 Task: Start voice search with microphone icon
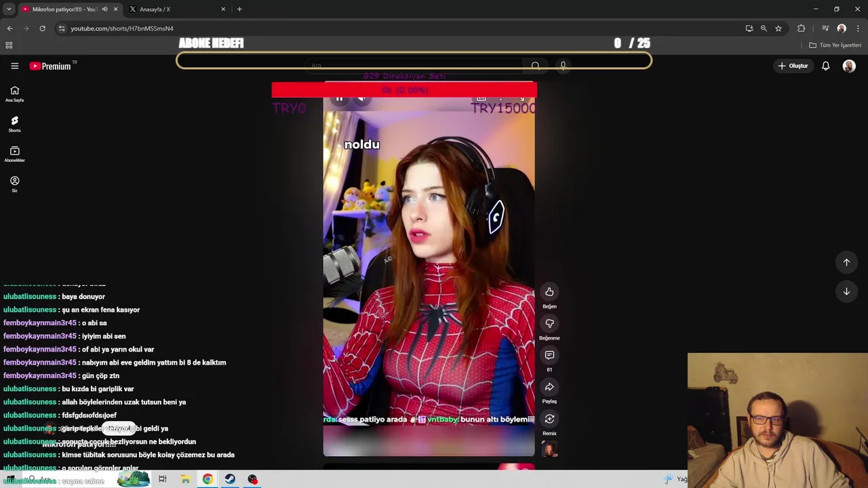pos(563,66)
